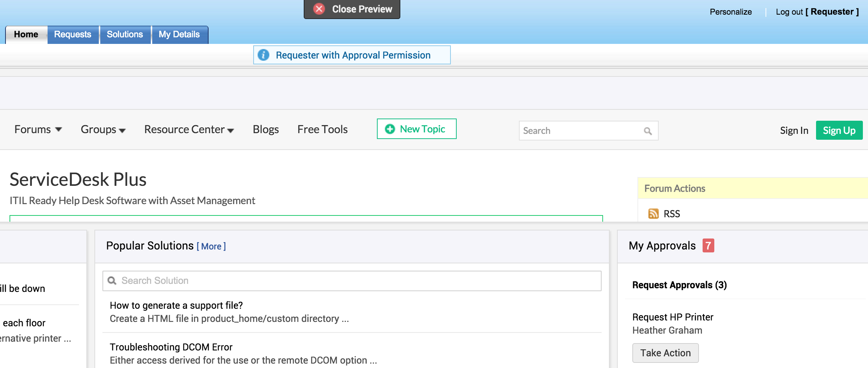Click the green plus icon on New Topic
The image size is (868, 368).
tap(390, 129)
